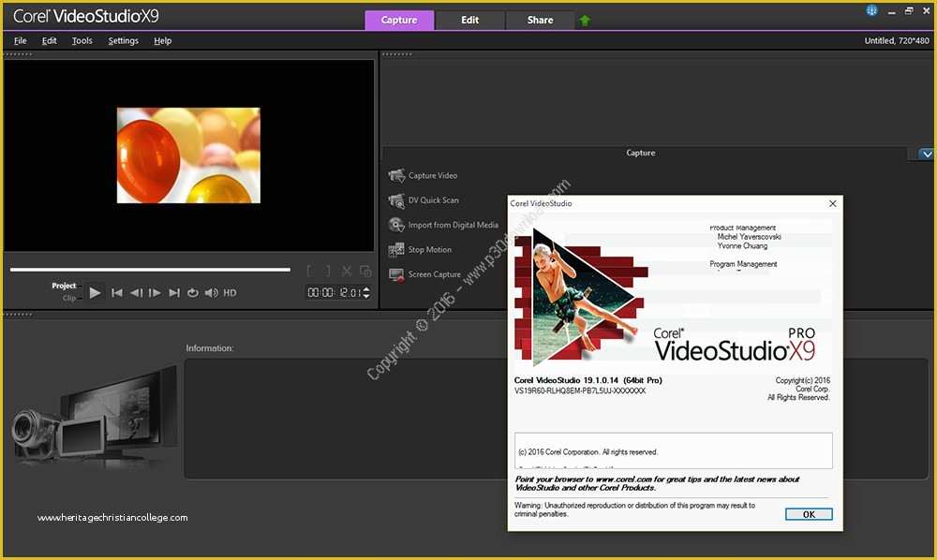Screen dimensions: 937x560
Task: Click the copyright notice text box
Action: pos(673,450)
